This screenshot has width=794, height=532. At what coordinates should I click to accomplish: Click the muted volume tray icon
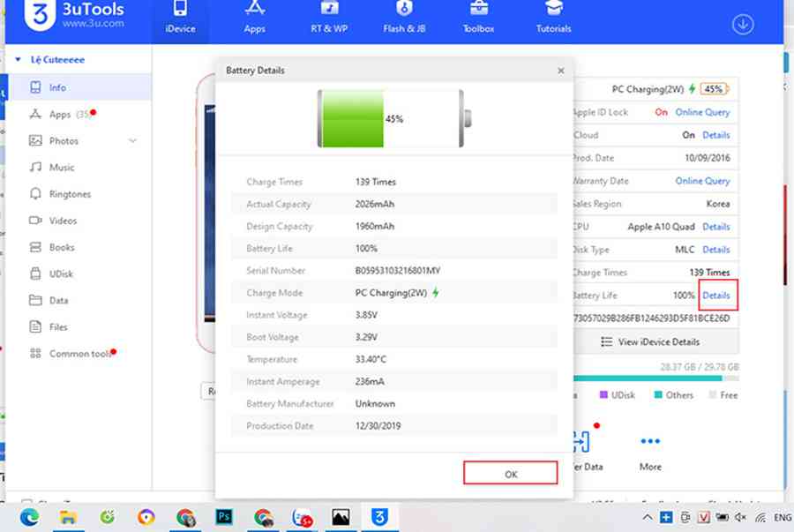pos(740,517)
